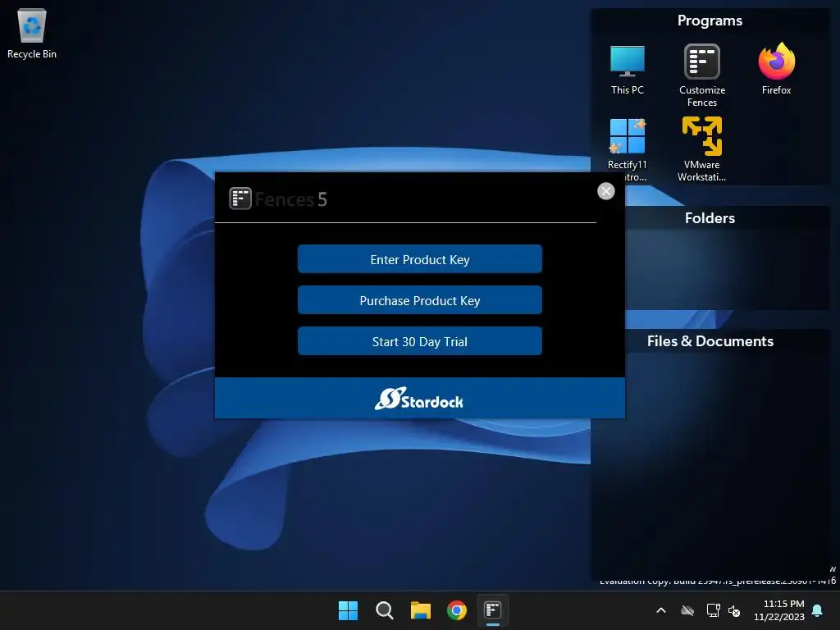This screenshot has height=630, width=840.
Task: Open Google Chrome from the taskbar
Action: coord(457,610)
